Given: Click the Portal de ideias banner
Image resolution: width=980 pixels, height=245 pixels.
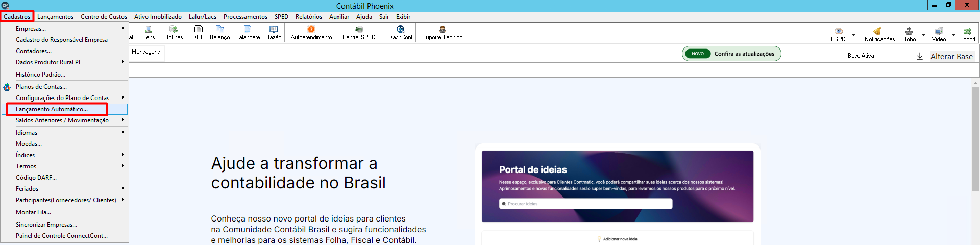Looking at the screenshot, I should coord(618,186).
